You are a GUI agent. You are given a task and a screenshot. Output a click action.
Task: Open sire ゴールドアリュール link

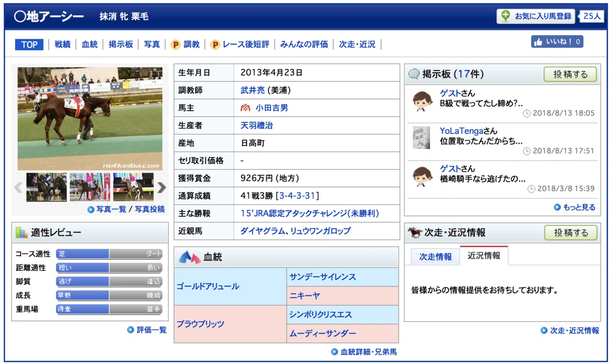pos(208,287)
